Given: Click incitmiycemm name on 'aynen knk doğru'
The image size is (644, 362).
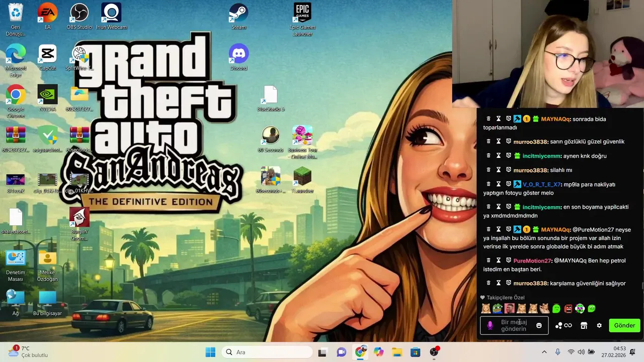Looking at the screenshot, I should click(541, 156).
